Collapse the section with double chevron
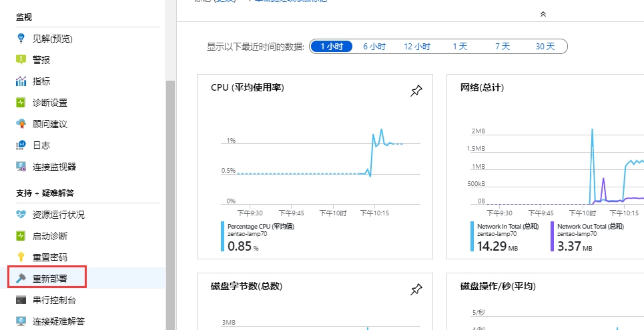This screenshot has height=330, width=644. (x=543, y=13)
